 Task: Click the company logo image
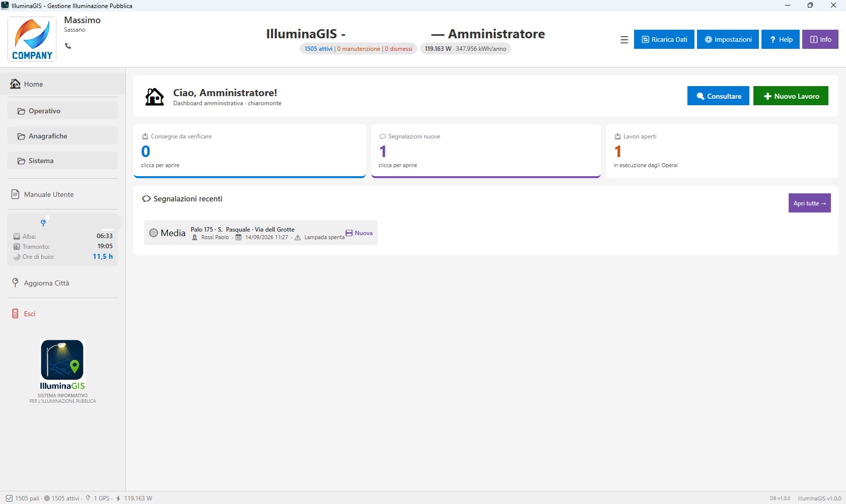click(32, 39)
